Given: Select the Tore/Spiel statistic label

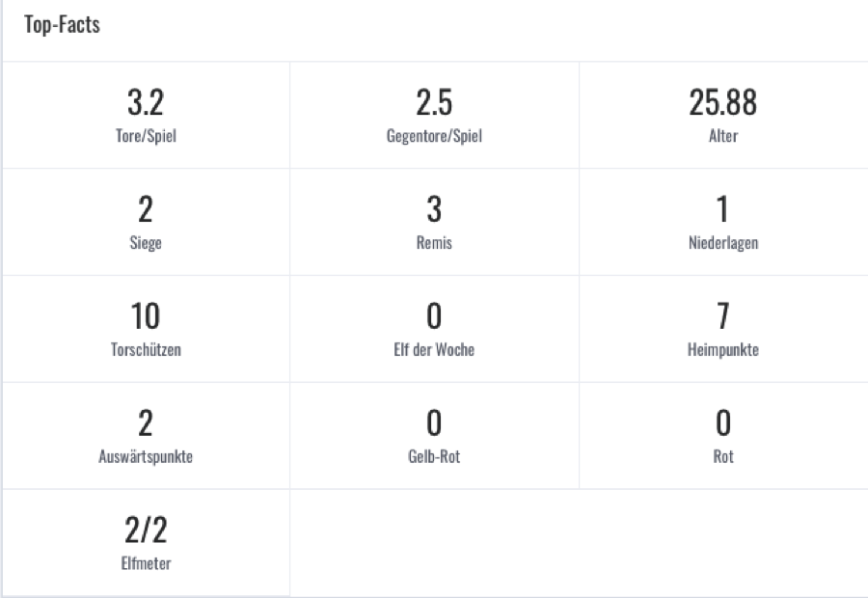Looking at the screenshot, I should point(146,136).
